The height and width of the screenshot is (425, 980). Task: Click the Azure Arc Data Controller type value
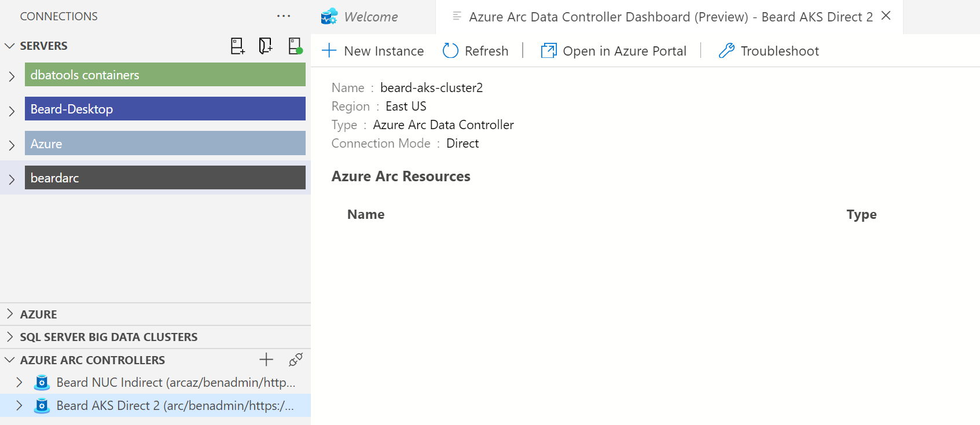tap(443, 124)
